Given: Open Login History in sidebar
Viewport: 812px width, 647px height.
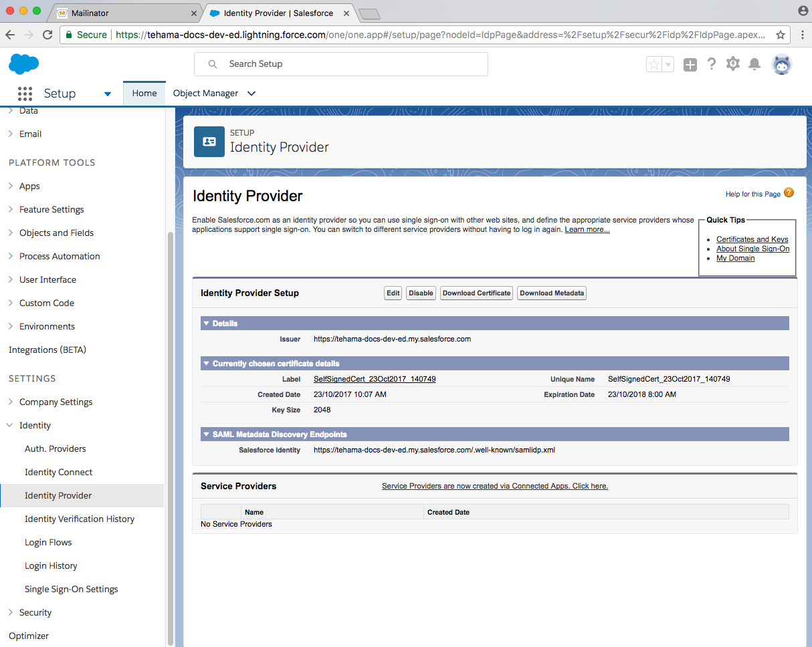Looking at the screenshot, I should (x=51, y=565).
